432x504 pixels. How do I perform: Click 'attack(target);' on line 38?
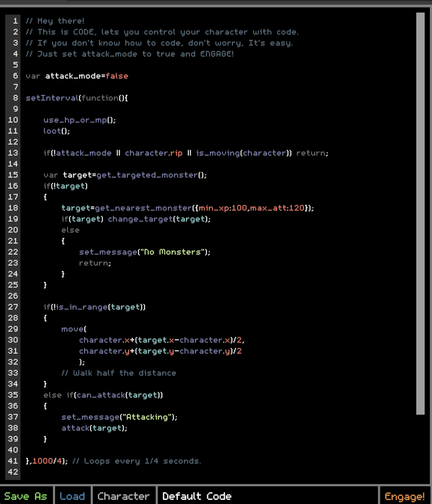tap(94, 428)
